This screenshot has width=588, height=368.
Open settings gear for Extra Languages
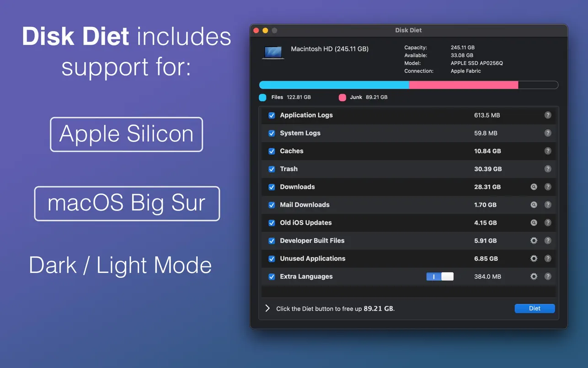click(534, 276)
